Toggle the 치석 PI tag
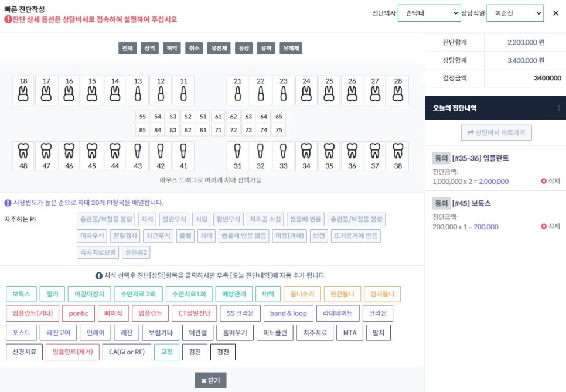 point(147,220)
